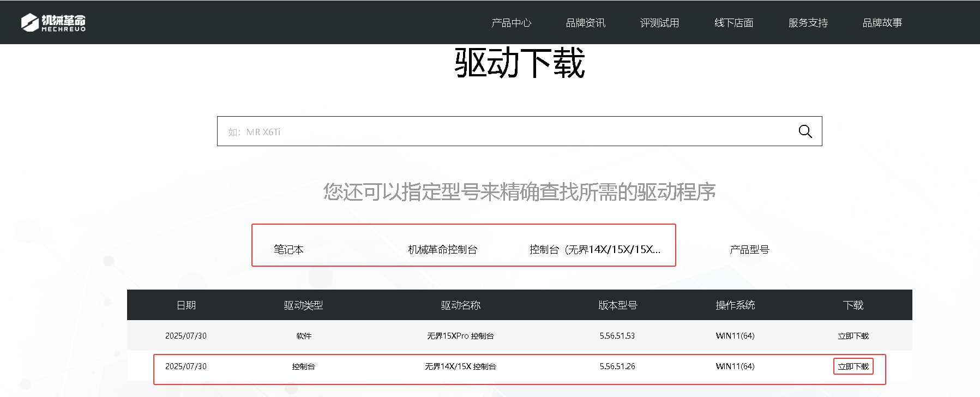Click version 5.56.51.53 cell

click(617, 336)
